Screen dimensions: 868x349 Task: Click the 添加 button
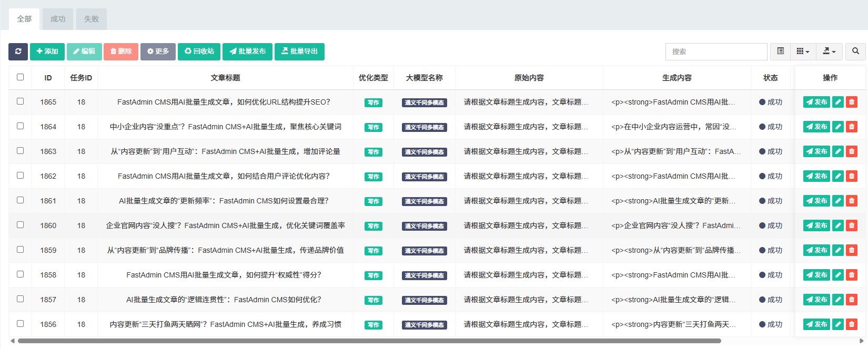click(x=47, y=52)
